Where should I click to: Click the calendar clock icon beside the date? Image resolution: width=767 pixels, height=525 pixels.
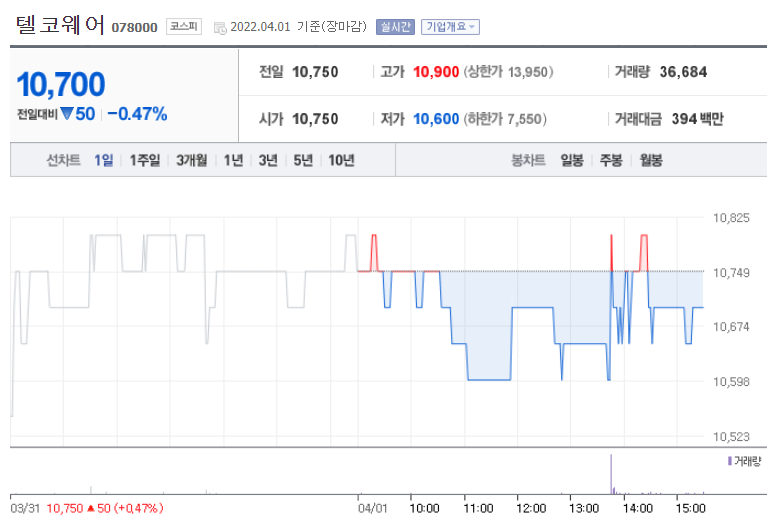(x=220, y=28)
